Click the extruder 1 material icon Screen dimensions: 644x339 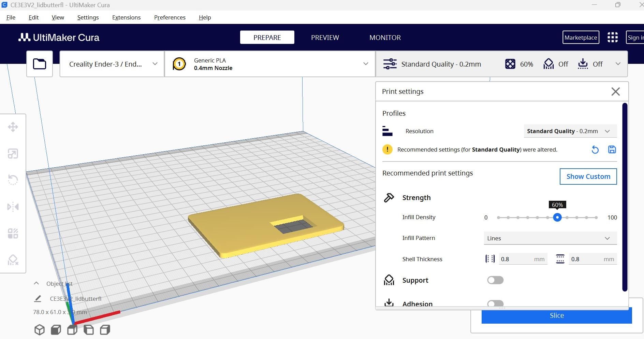pyautogui.click(x=179, y=64)
